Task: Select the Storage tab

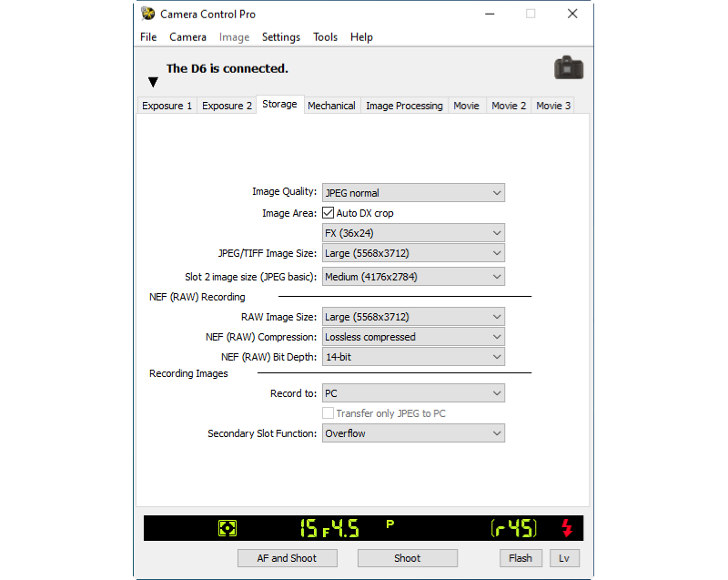Action: tap(279, 104)
